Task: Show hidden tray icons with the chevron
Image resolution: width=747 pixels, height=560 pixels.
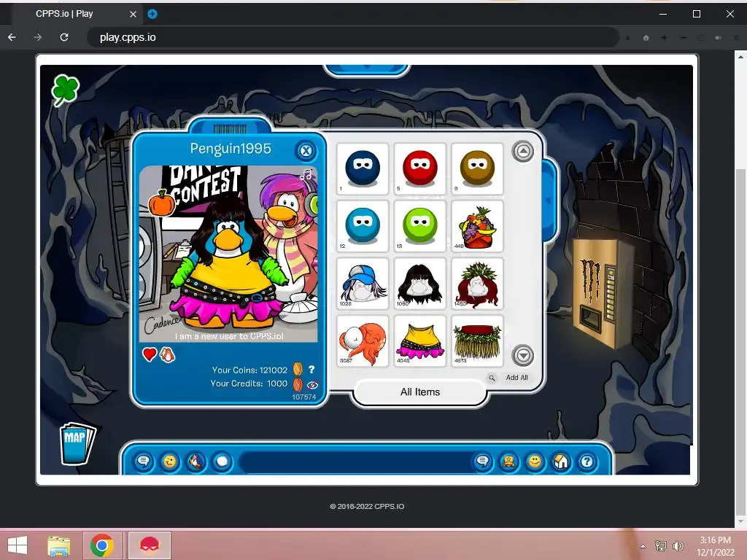Action: [x=643, y=546]
